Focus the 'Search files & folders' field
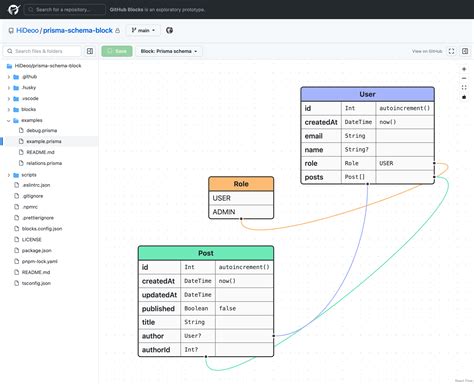 (x=42, y=51)
